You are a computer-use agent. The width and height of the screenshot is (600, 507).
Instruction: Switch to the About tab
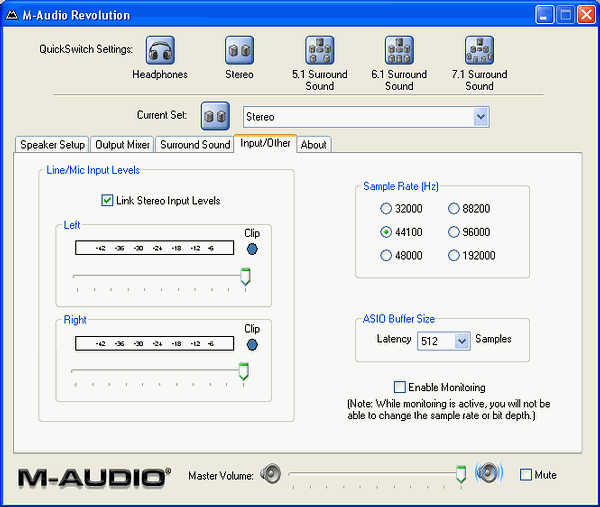[314, 145]
